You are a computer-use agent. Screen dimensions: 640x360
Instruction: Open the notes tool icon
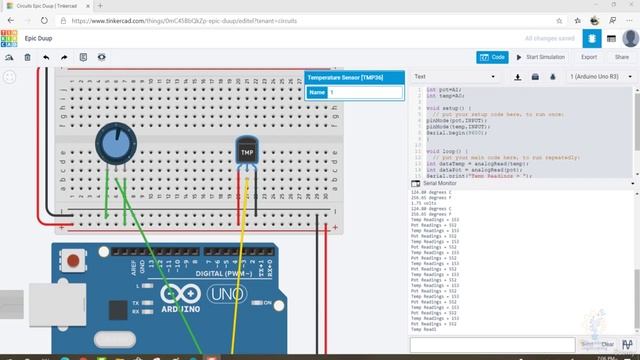[83, 57]
